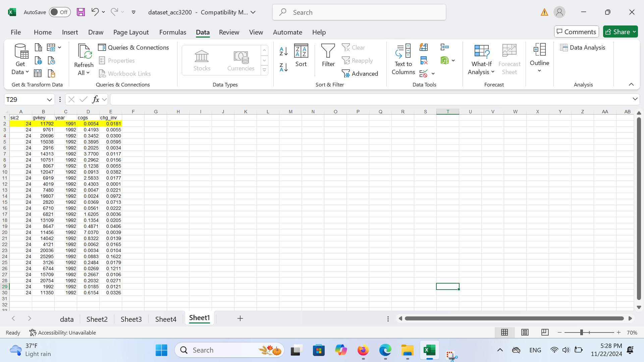This screenshot has height=362, width=644.
Task: Click the Comments button
Action: click(576, 32)
